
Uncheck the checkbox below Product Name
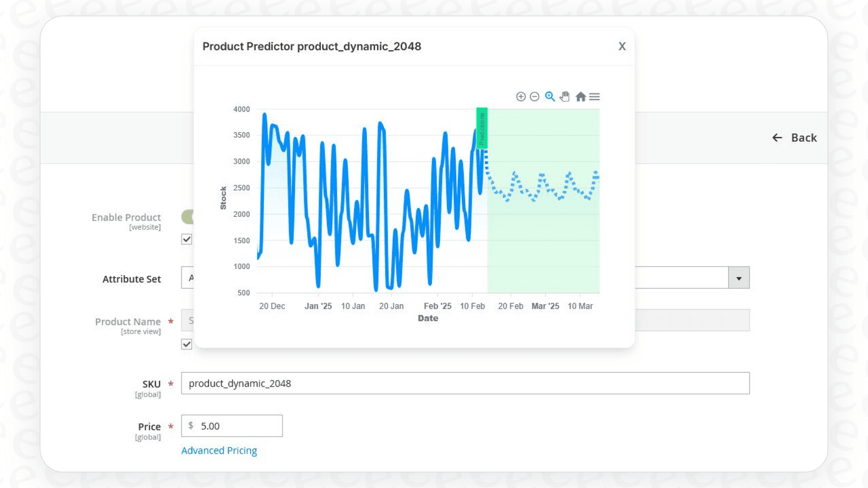point(187,344)
